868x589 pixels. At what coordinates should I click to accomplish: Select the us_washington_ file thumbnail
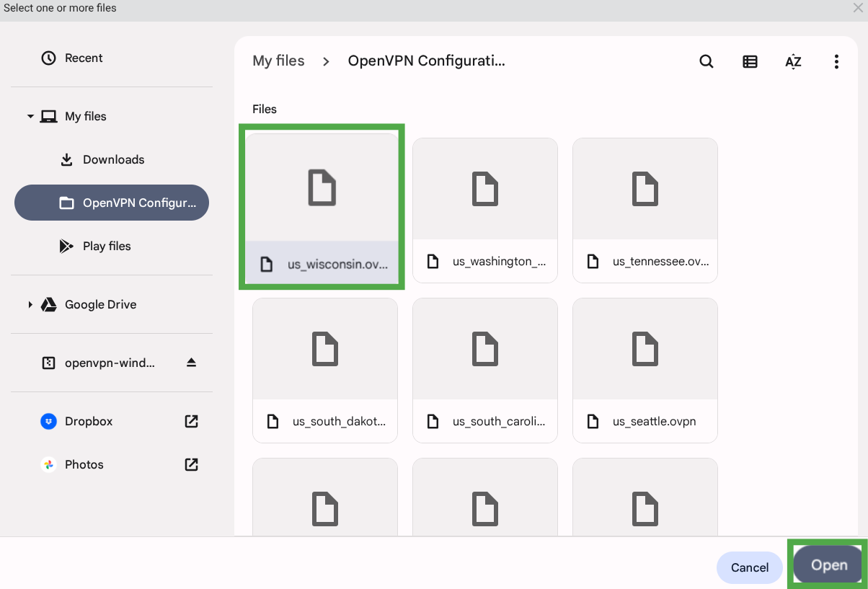485,189
